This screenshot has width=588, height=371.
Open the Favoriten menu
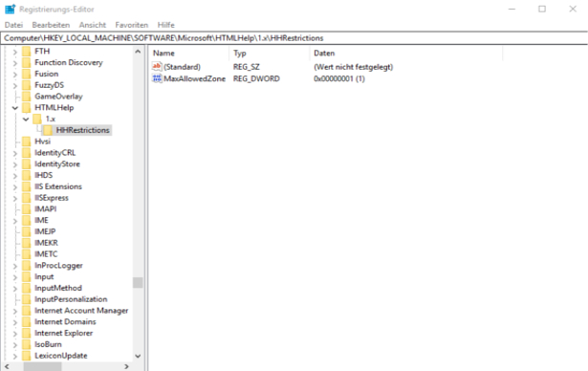tap(132, 25)
